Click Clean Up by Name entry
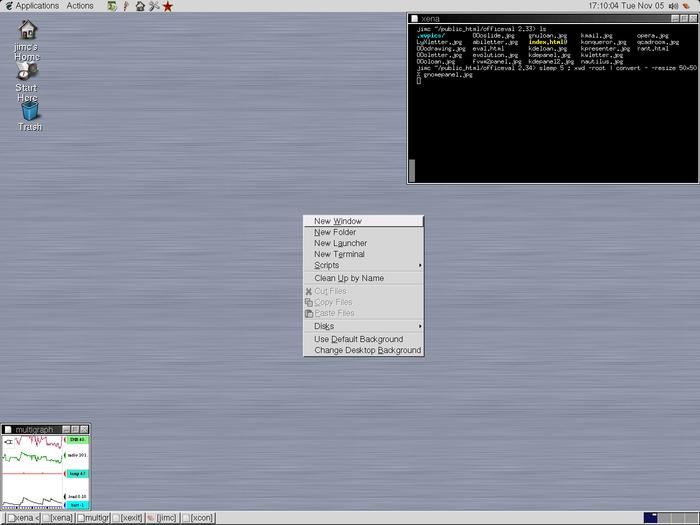 click(349, 278)
